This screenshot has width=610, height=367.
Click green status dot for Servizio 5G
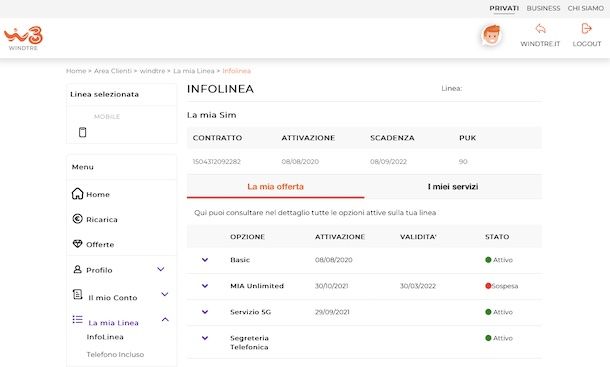[x=488, y=312]
